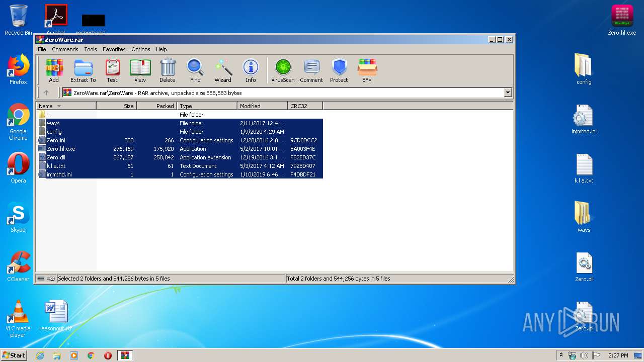Open CCleaner desktop shortcut

tap(18, 266)
